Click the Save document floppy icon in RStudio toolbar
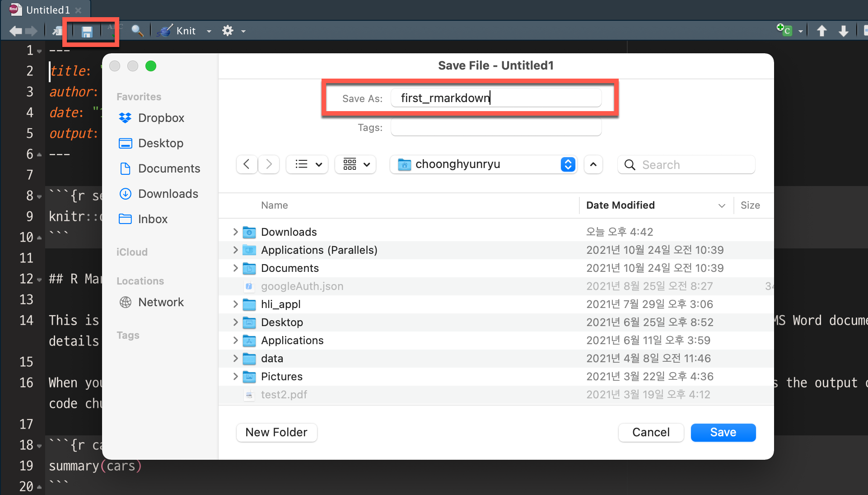868x495 pixels. [87, 31]
